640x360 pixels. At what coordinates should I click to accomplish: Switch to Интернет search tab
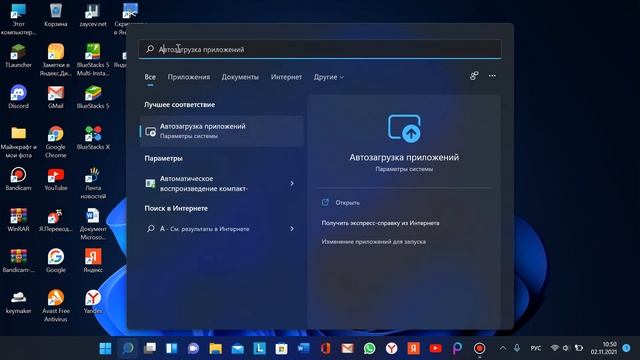pos(286,77)
